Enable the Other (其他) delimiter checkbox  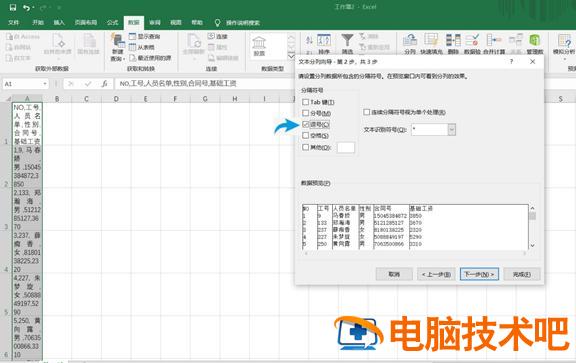click(x=305, y=147)
